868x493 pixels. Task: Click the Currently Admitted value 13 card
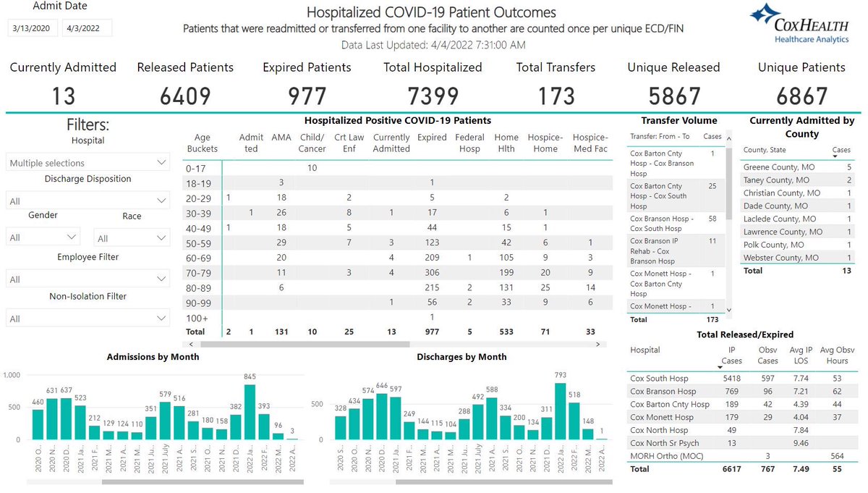pos(63,96)
